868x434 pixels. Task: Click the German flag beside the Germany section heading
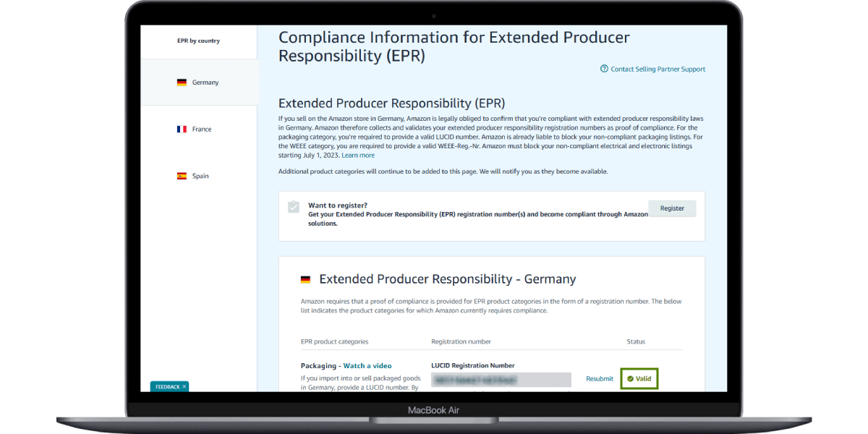[305, 279]
